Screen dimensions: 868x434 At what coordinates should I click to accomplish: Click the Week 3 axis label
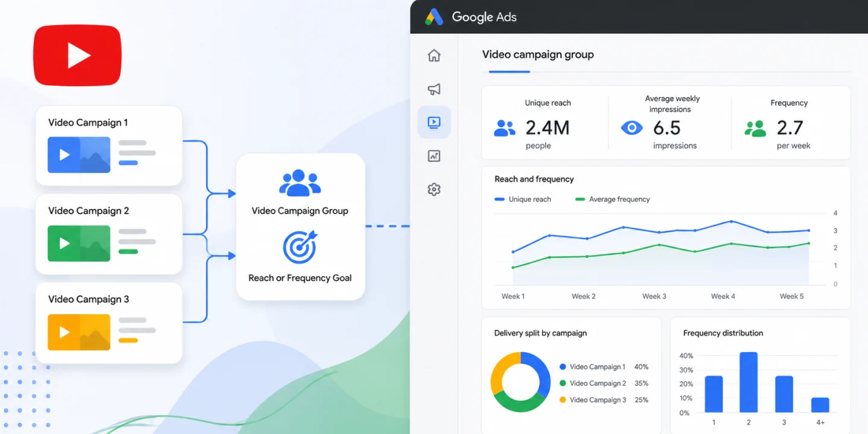pyautogui.click(x=654, y=297)
